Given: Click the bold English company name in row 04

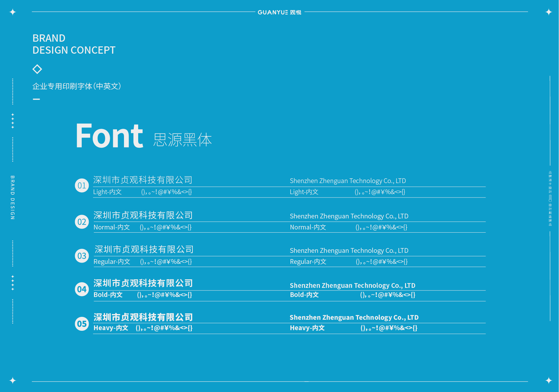Looking at the screenshot, I should tap(352, 286).
